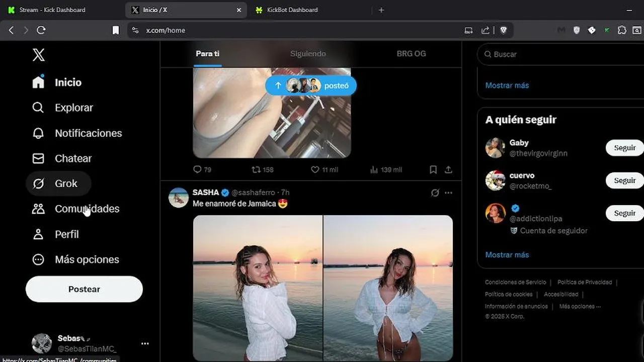Open Información de anuncios link
The image size is (644, 362).
(516, 307)
